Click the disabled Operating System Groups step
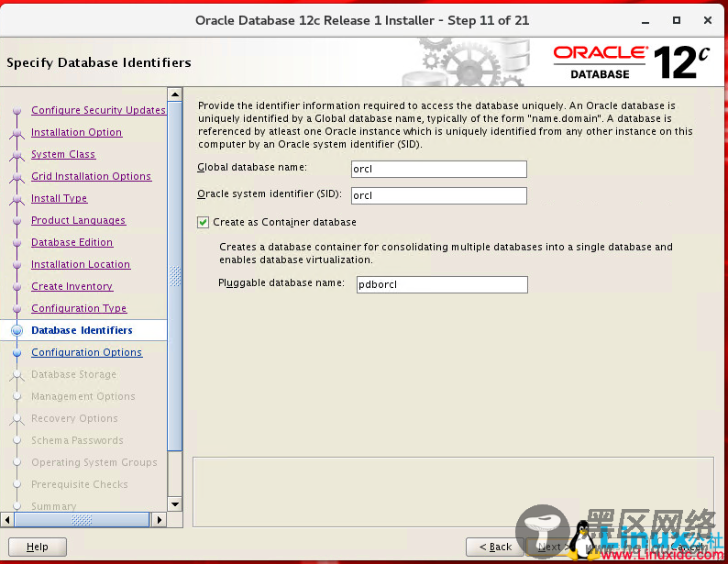Image resolution: width=728 pixels, height=564 pixels. coord(94,462)
